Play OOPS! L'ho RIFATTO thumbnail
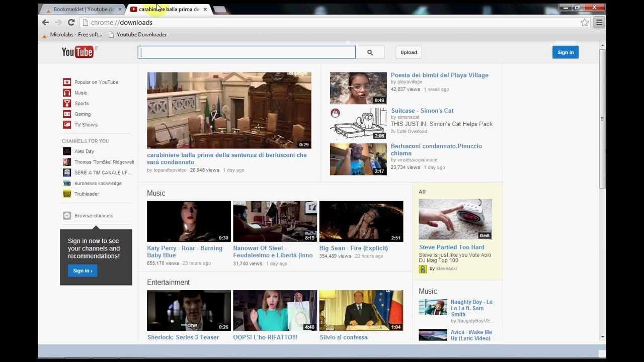Viewport: 644px width, 362px height. (x=275, y=310)
